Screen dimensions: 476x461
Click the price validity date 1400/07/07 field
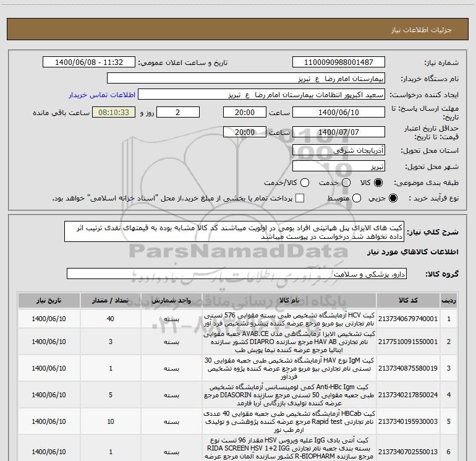pyautogui.click(x=339, y=132)
